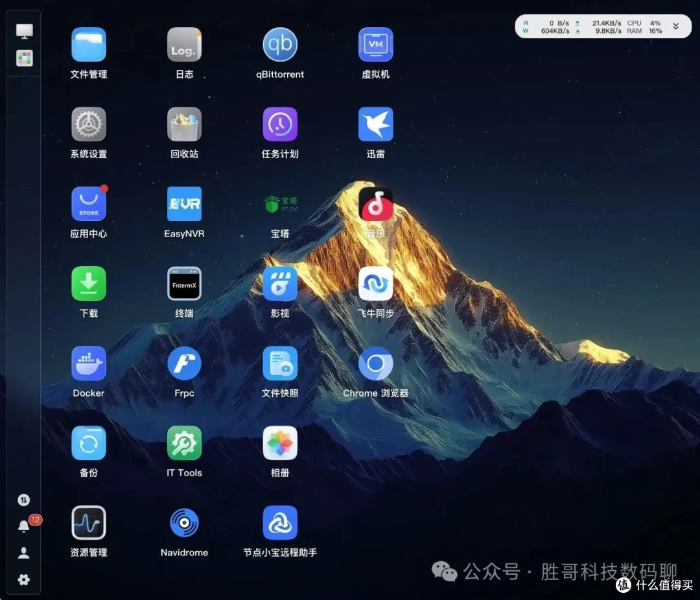Launch Docker

pyautogui.click(x=88, y=363)
